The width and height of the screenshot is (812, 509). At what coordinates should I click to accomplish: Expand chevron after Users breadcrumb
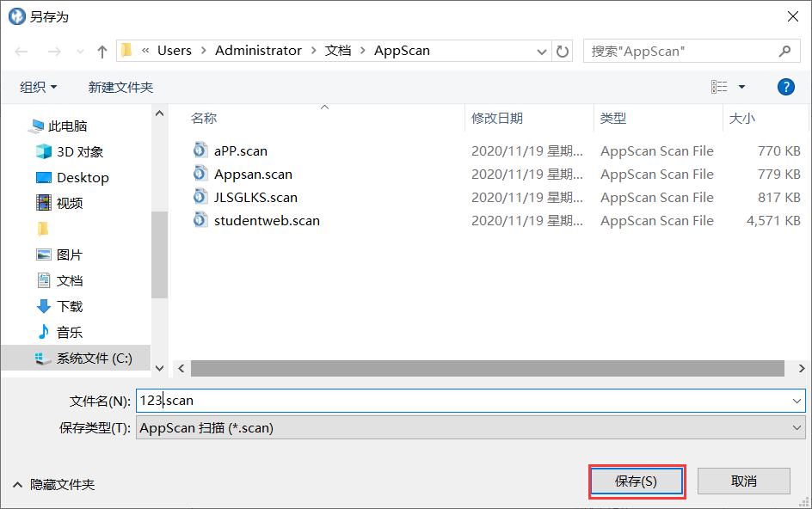pos(204,51)
